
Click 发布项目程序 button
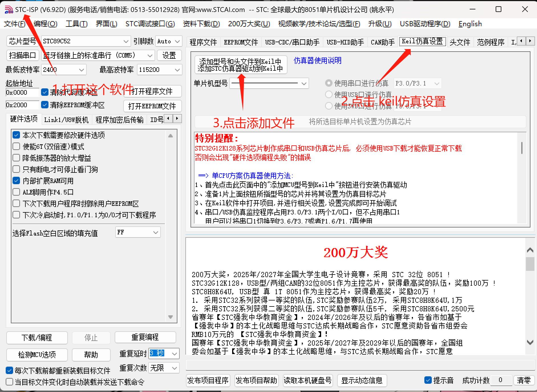pos(208,380)
